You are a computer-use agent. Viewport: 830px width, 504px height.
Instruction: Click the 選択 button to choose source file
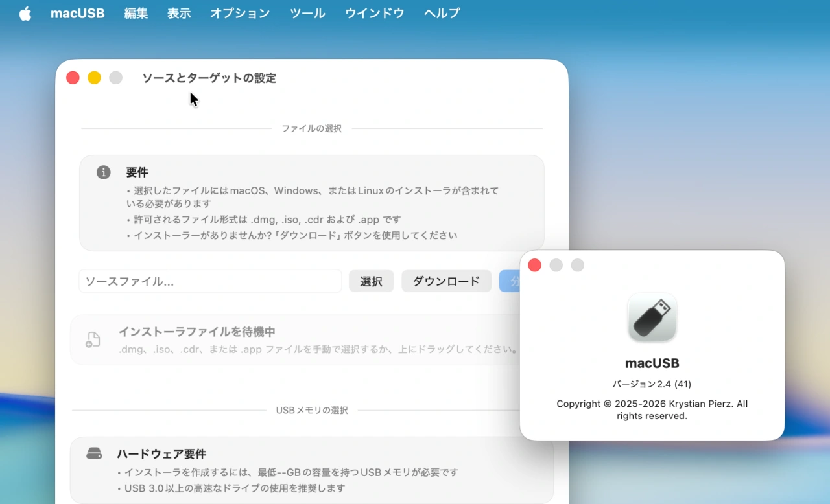point(371,281)
